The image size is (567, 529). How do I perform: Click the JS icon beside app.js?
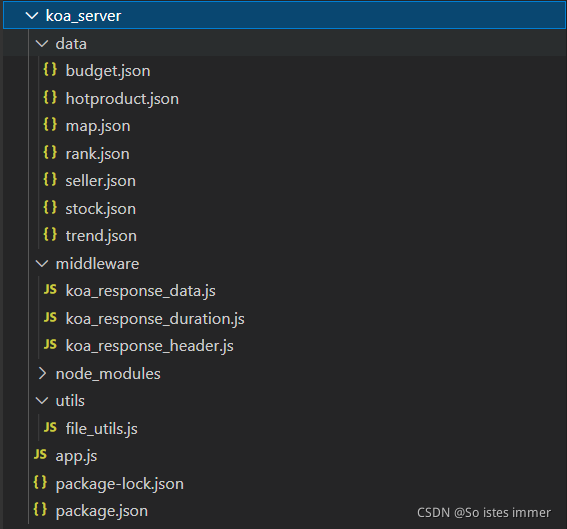tap(40, 455)
